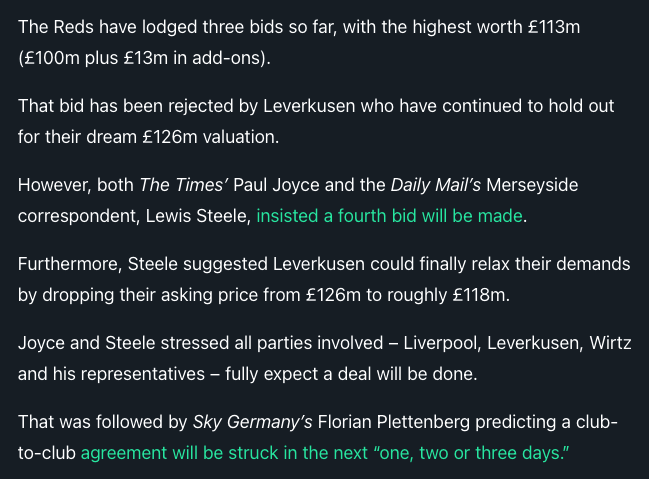Click the word 'Wirtz' in the text
The image size is (649, 479).
[x=611, y=343]
